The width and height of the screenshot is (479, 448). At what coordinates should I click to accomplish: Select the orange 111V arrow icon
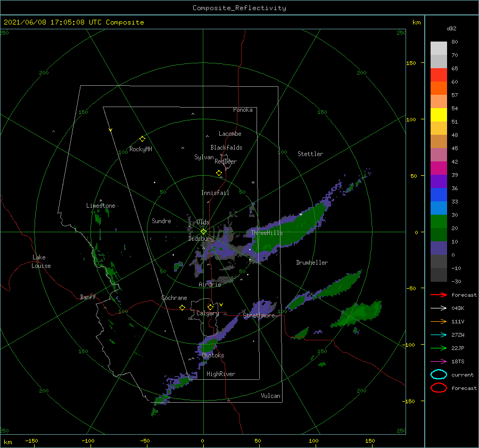click(x=439, y=321)
